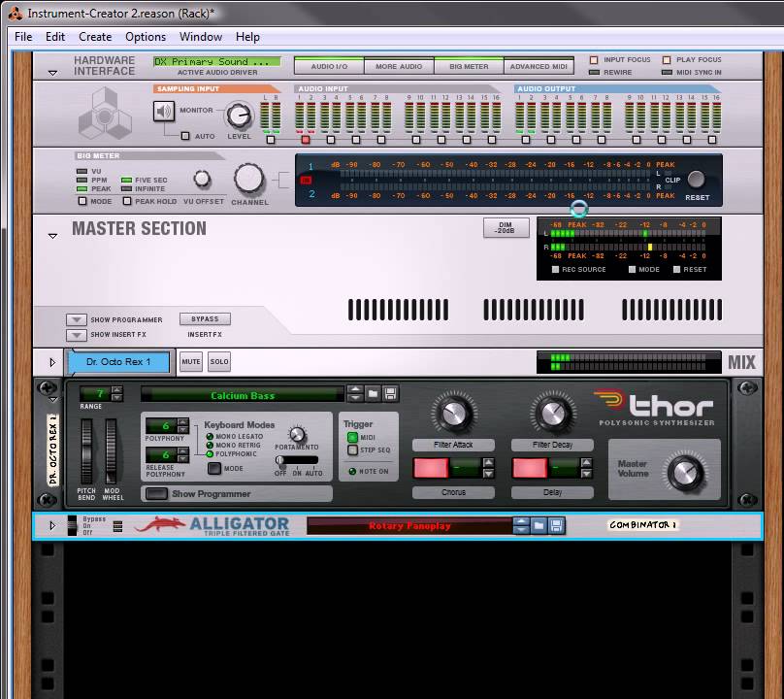The width and height of the screenshot is (784, 699).
Task: Toggle the Big Meter MODE button
Action: pos(82,201)
